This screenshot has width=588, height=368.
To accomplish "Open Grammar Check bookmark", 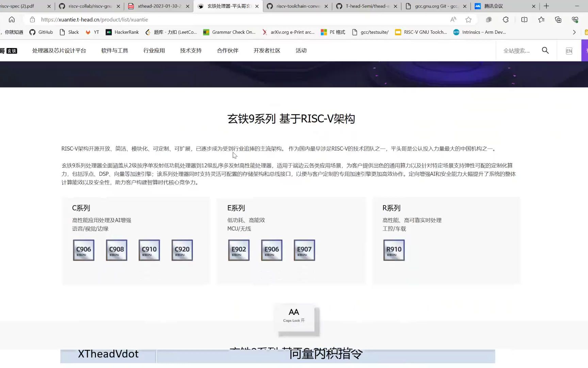I will (x=229, y=32).
